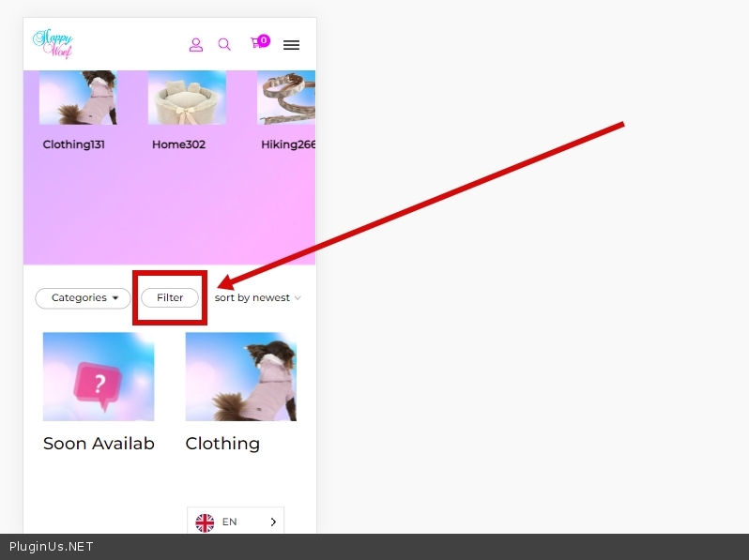Open the user account icon
749x560 pixels.
coord(196,44)
